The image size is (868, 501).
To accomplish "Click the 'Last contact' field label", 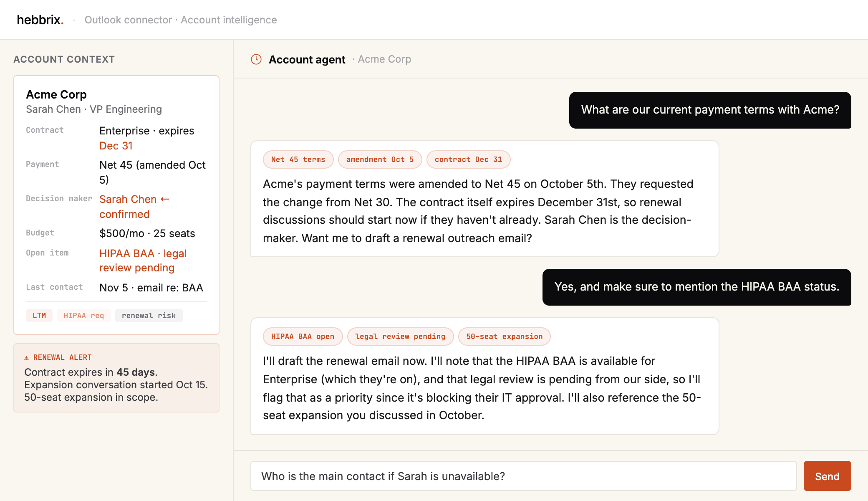I will pyautogui.click(x=54, y=287).
